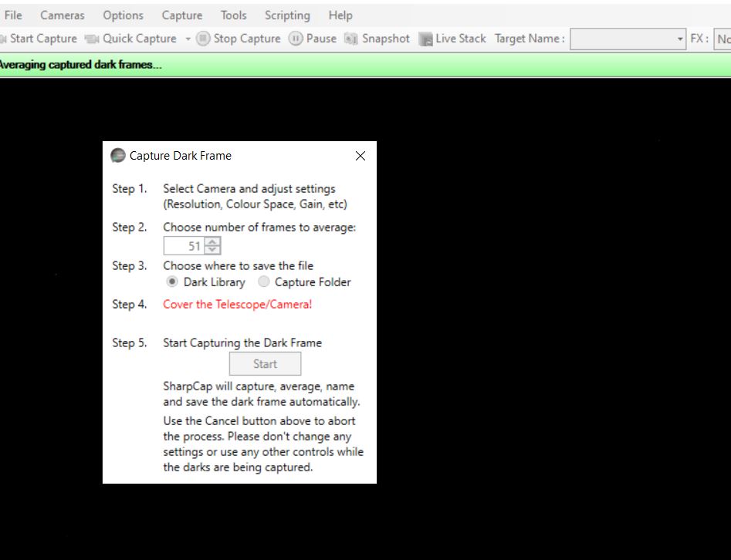
Task: Open the Capture menu
Action: pyautogui.click(x=182, y=15)
